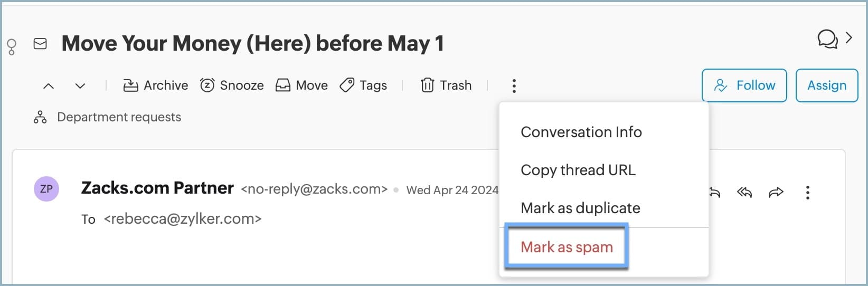
Task: Click the Assign button
Action: coord(826,85)
